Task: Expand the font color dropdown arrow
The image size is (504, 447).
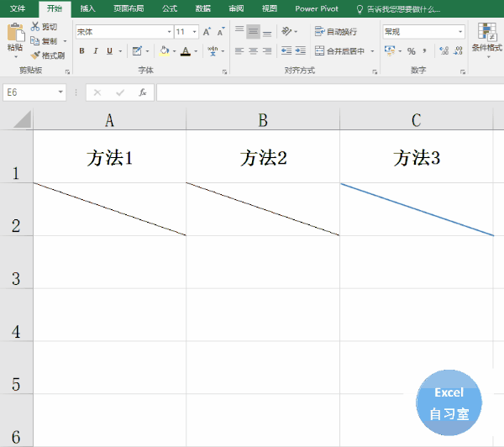Action: 196,50
